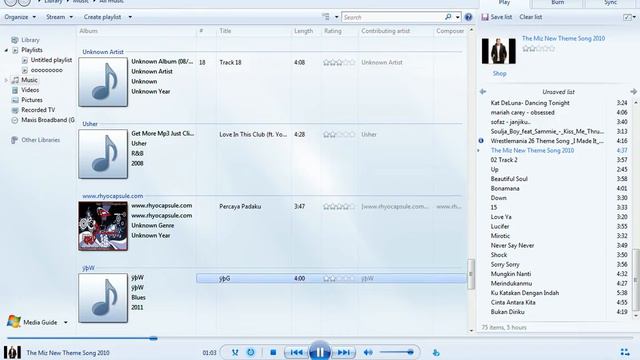Image resolution: width=640 pixels, height=360 pixels.
Task: Sort by the Album column header
Action: click(89, 31)
